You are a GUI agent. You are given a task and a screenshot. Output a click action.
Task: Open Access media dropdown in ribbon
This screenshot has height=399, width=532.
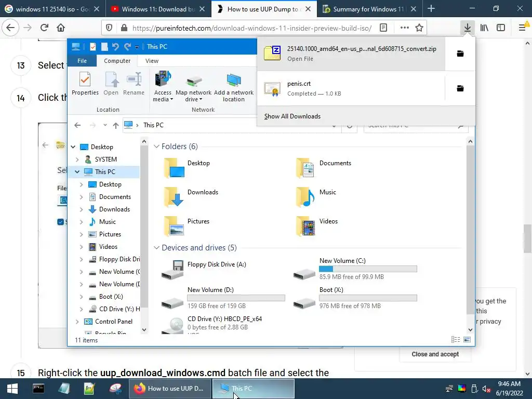click(x=163, y=87)
